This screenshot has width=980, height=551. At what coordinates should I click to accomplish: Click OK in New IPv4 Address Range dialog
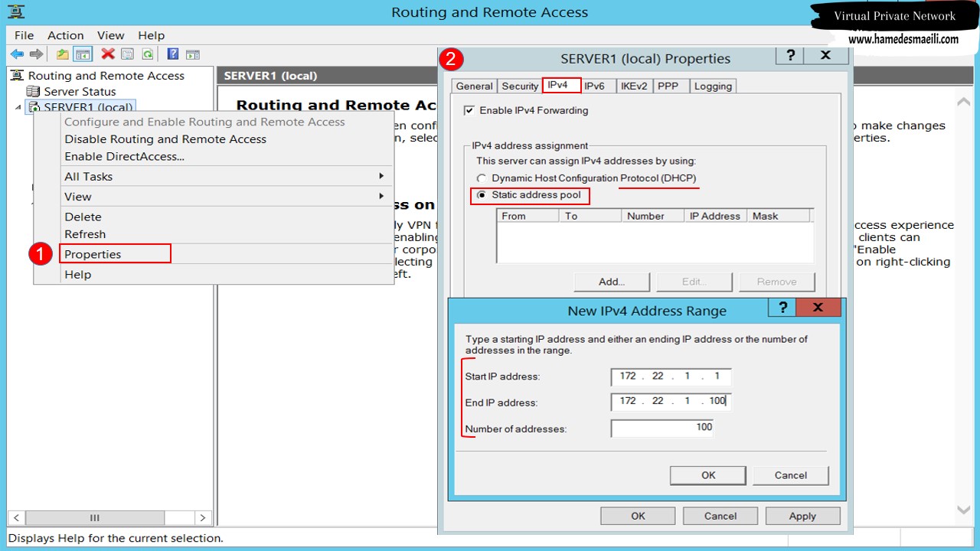pyautogui.click(x=708, y=475)
